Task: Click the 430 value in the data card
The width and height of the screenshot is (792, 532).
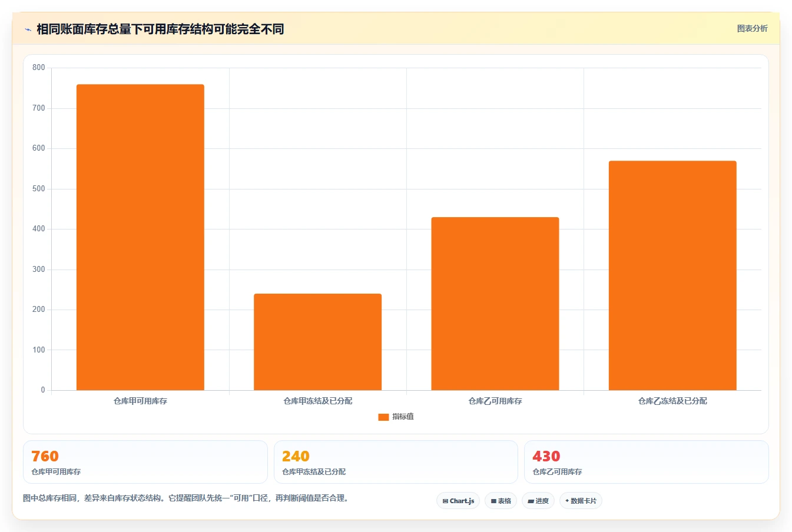Action: click(x=546, y=456)
